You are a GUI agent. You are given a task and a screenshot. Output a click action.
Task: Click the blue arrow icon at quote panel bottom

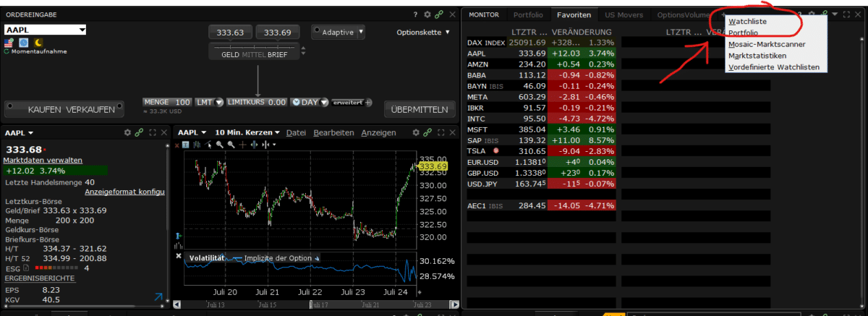pyautogui.click(x=158, y=296)
